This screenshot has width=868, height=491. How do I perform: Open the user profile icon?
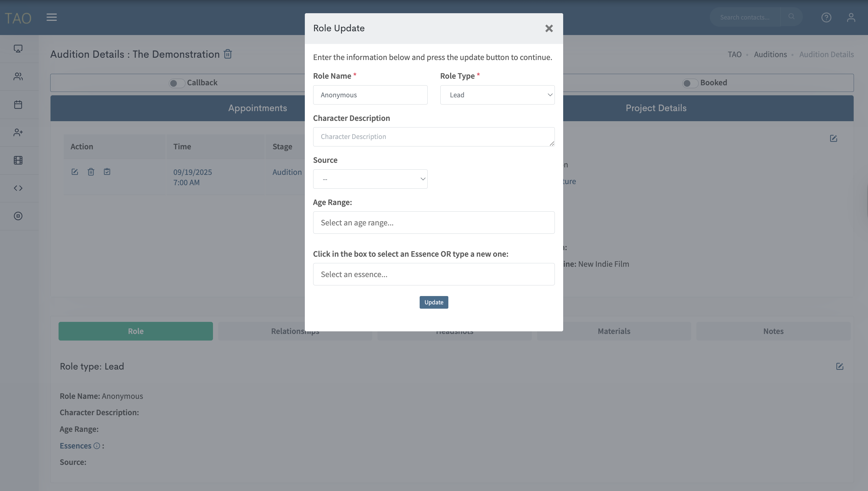851,17
